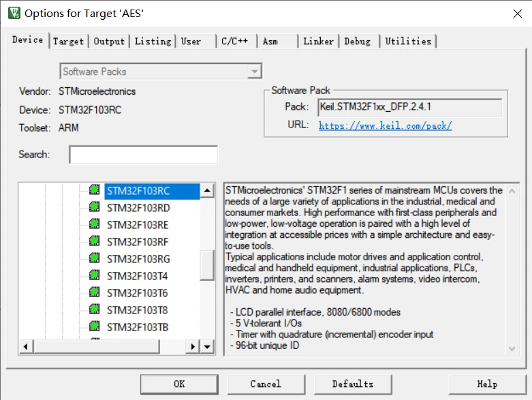Open the keil.com/pack URL link
This screenshot has width=532, height=400.
(385, 126)
